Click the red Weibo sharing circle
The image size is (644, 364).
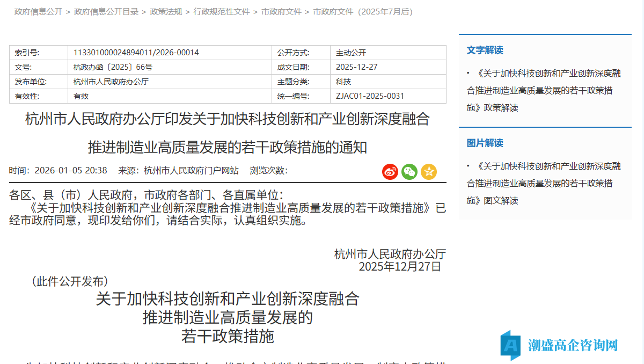coord(390,172)
